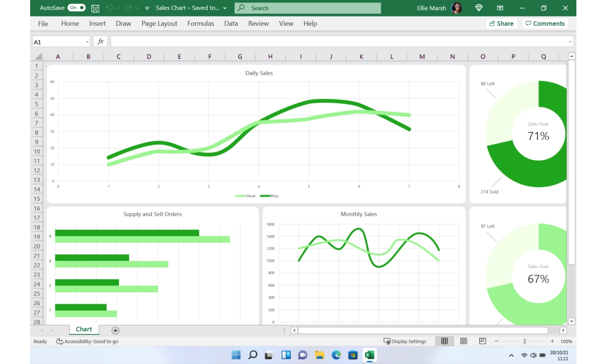Open Customize Quick Access Toolbar dropdown

[147, 8]
